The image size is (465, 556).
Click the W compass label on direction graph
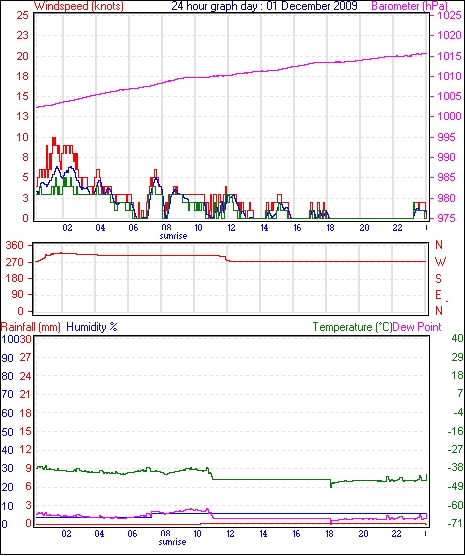[440, 262]
